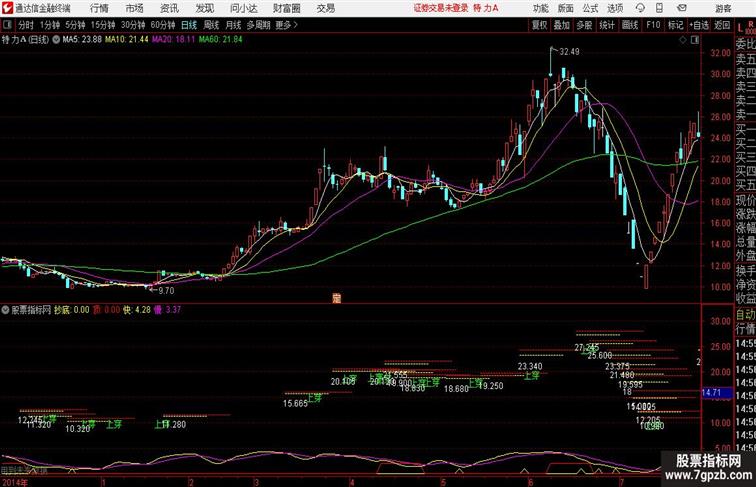Click the 9.70 low price label
Viewport: 756px width, 487px height.
coord(166,291)
